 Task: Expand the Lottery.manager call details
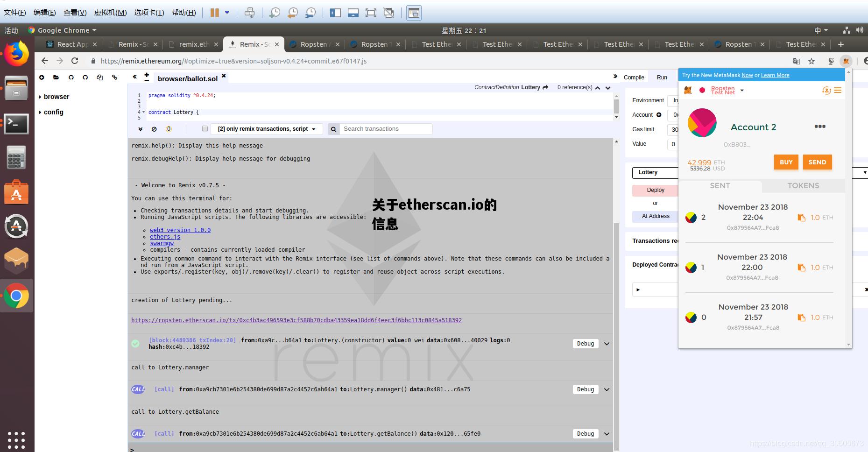point(607,389)
